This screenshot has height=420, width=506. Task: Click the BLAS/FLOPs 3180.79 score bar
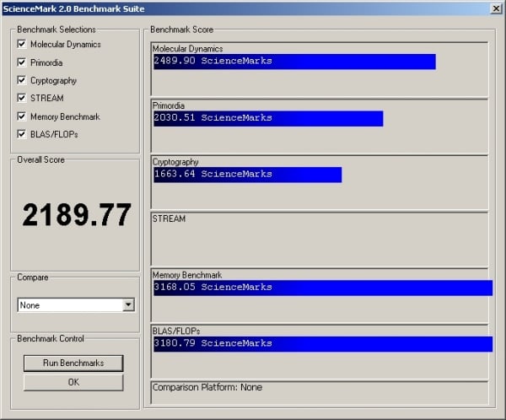pyautogui.click(x=323, y=344)
